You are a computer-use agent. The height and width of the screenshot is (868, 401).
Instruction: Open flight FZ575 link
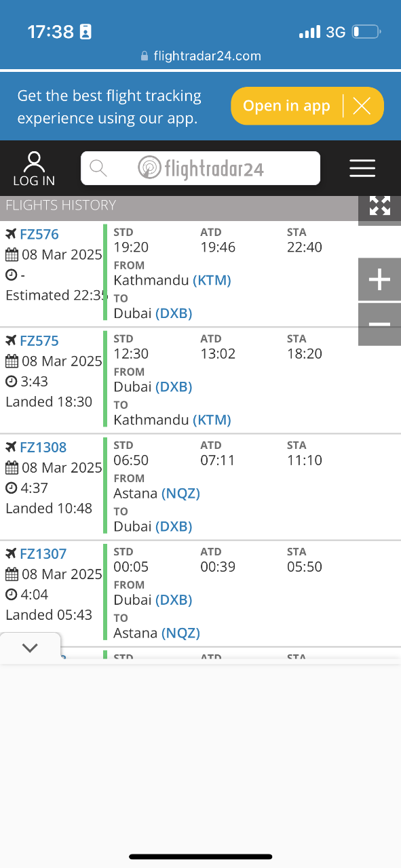39,340
